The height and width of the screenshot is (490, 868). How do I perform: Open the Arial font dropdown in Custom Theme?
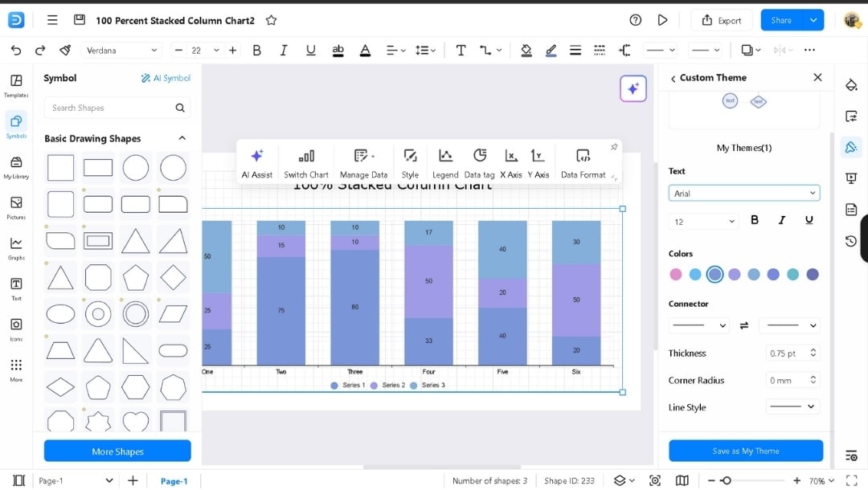tap(743, 193)
